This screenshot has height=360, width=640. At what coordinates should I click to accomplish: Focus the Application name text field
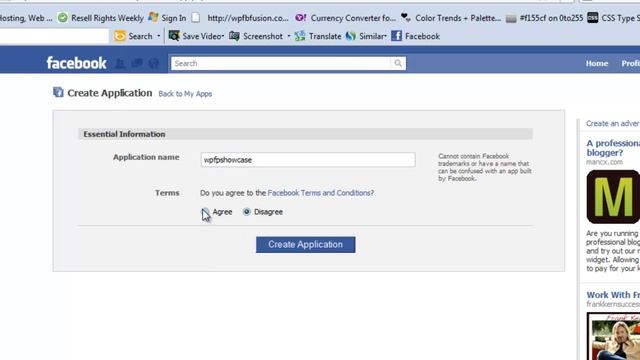pyautogui.click(x=308, y=160)
